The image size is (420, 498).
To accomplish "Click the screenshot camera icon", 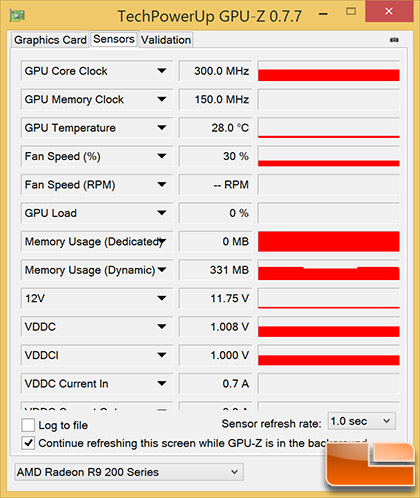I will point(394,40).
